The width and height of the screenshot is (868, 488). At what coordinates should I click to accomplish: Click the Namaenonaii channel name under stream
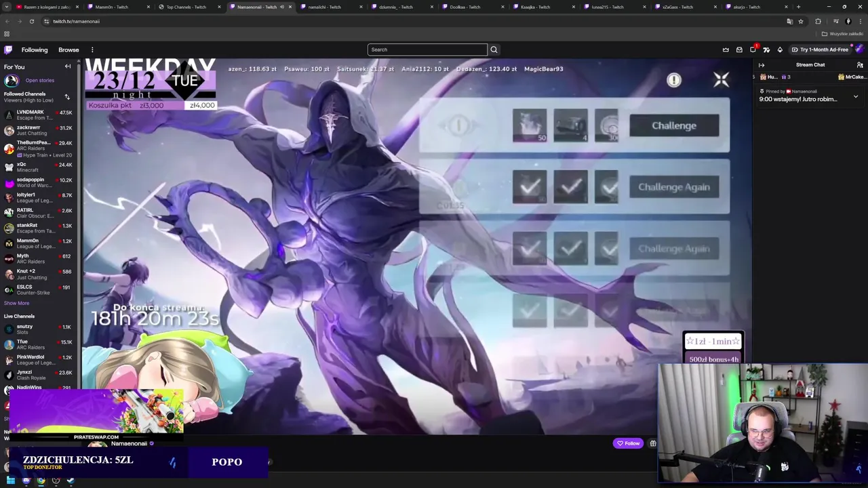tap(129, 443)
